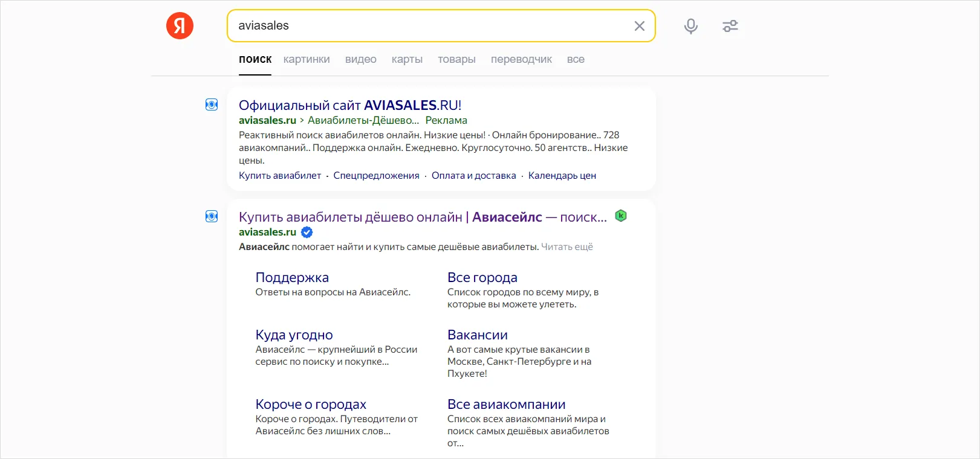Open the Все авиакомпании sitelink
The width and height of the screenshot is (980, 459).
coord(507,404)
